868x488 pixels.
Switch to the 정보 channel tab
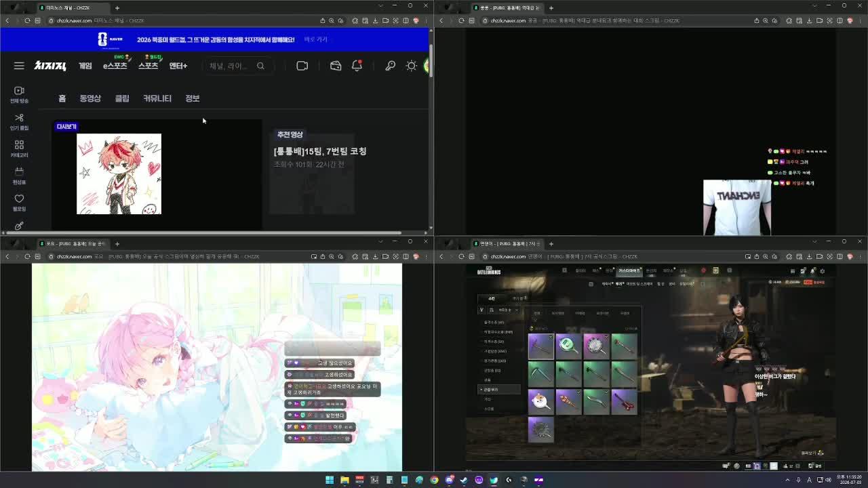193,98
